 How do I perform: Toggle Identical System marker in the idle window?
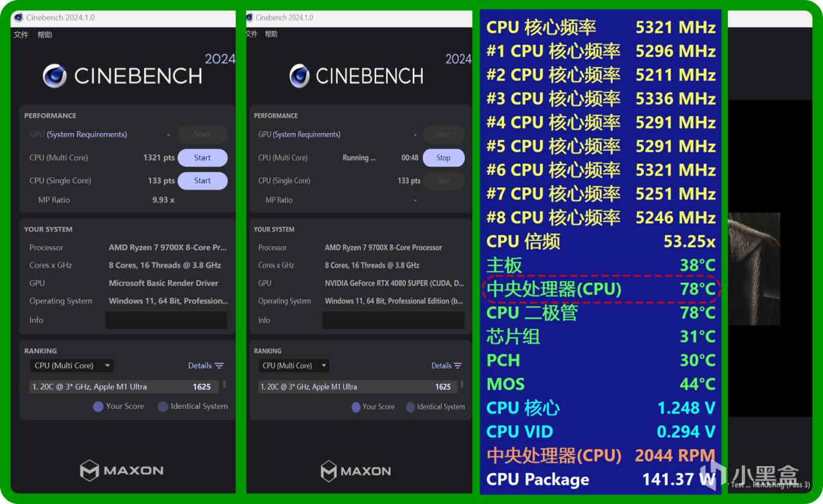(x=193, y=406)
